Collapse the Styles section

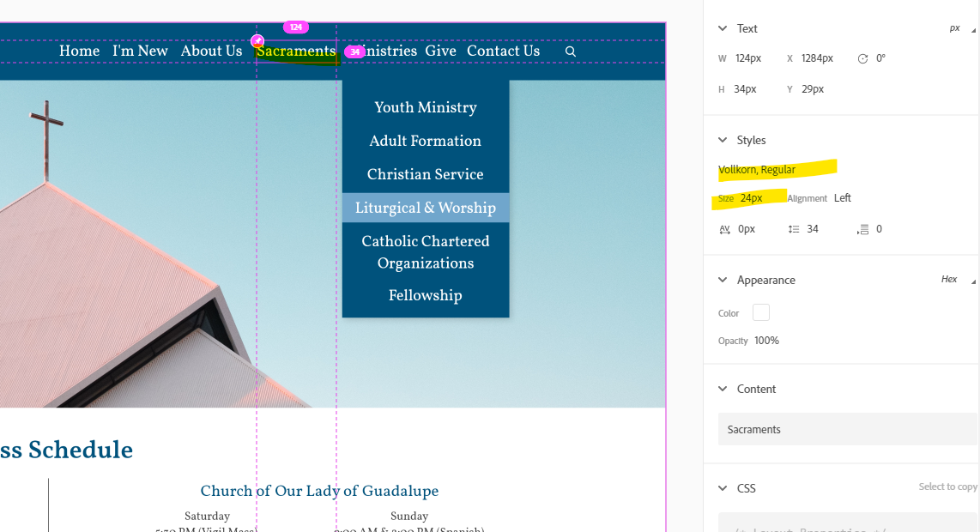pos(723,140)
